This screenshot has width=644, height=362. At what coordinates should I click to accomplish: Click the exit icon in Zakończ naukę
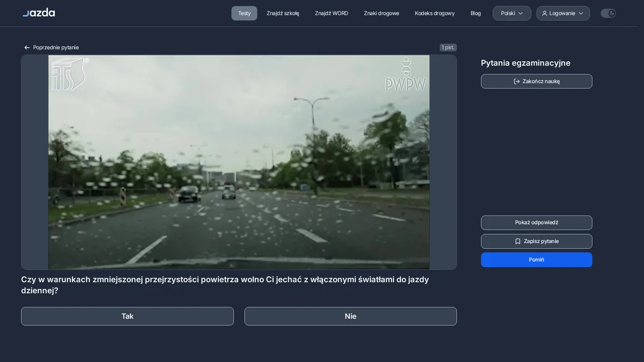[x=517, y=82]
